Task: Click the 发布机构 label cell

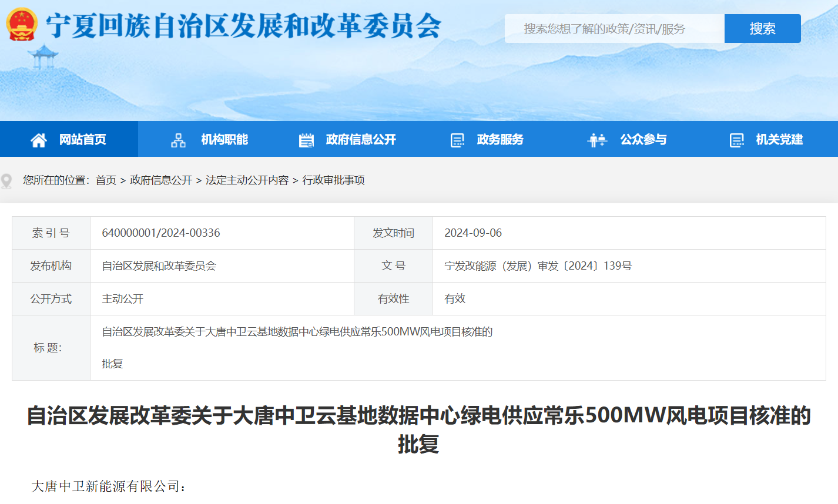Action: click(x=51, y=266)
